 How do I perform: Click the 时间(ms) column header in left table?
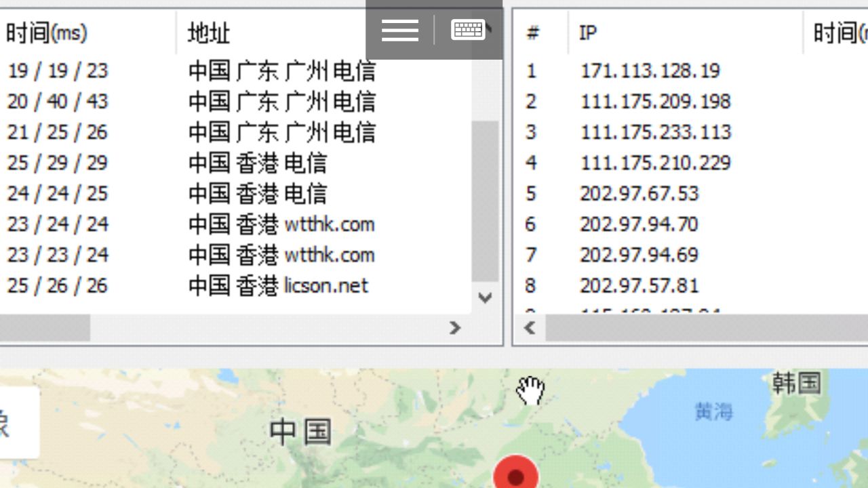click(47, 33)
